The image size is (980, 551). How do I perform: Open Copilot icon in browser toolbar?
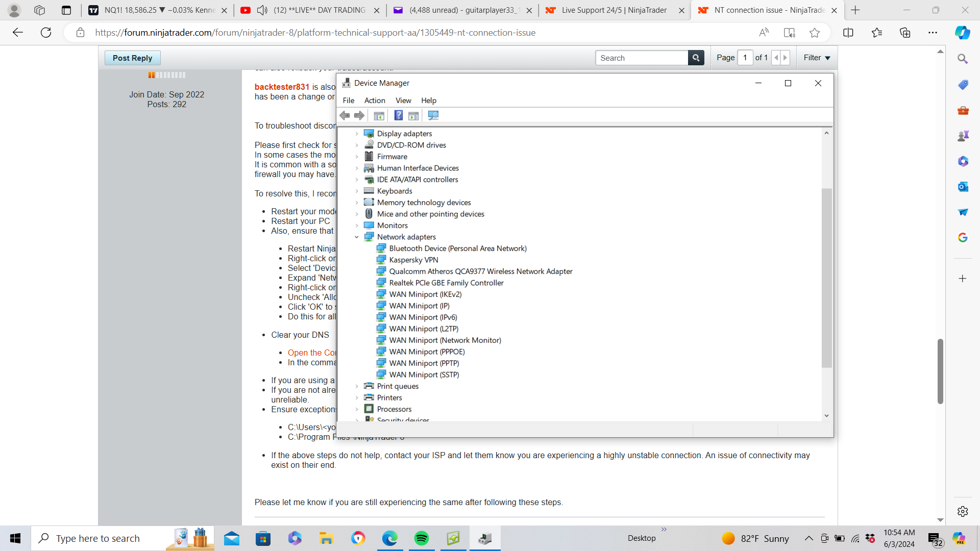[x=962, y=33]
